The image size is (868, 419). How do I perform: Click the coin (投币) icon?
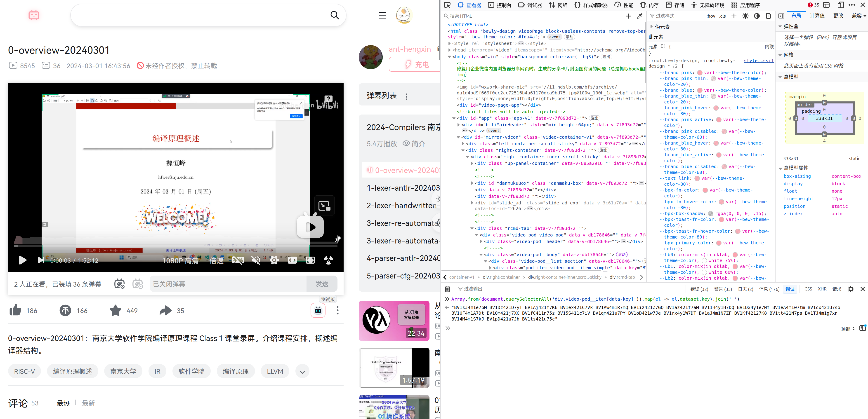[65, 310]
